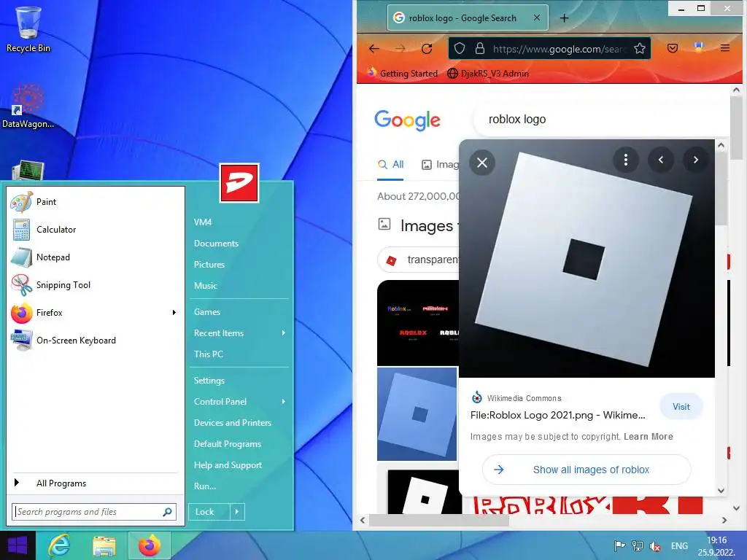The height and width of the screenshot is (560, 747).
Task: Click the Google logo
Action: (407, 120)
